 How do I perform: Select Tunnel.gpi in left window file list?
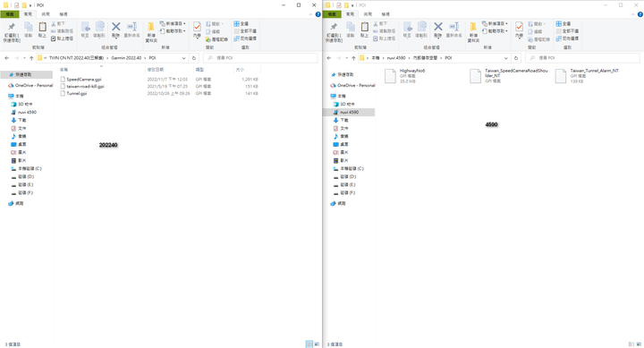coord(77,93)
